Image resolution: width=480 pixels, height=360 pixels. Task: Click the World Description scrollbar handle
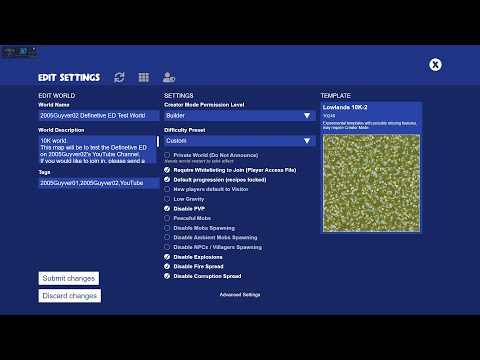click(158, 141)
